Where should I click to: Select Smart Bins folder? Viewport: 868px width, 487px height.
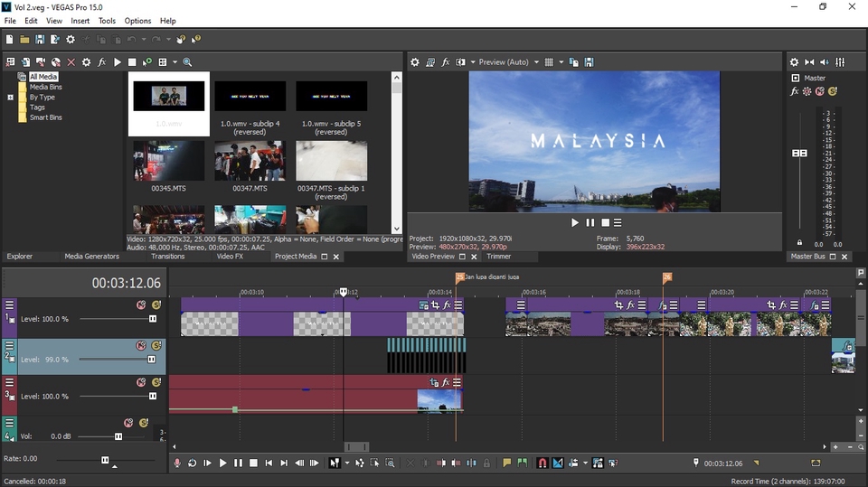pyautogui.click(x=45, y=117)
